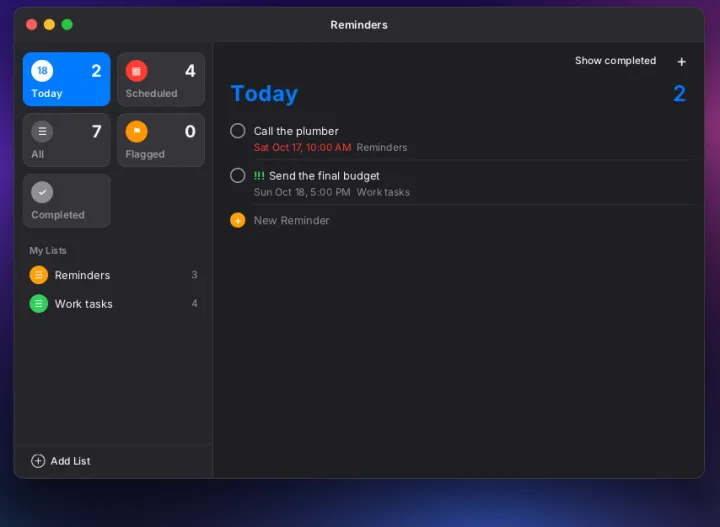Click the blue Today heading

point(264,94)
